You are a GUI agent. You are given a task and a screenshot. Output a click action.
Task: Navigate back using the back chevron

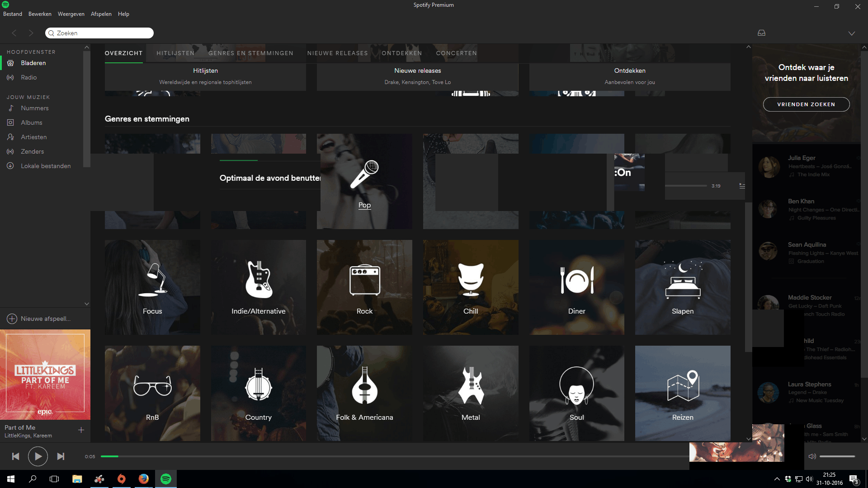pos(14,33)
